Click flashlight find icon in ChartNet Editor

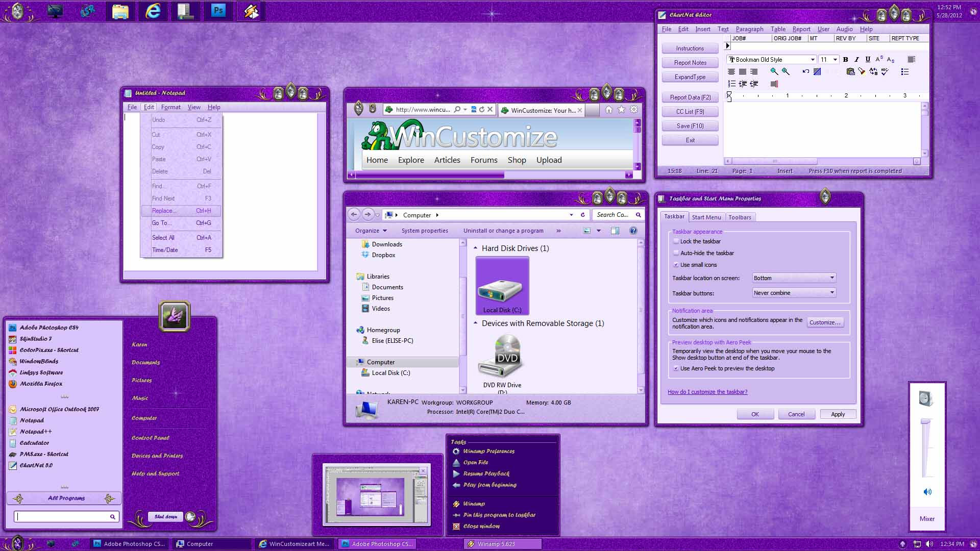pos(862,71)
